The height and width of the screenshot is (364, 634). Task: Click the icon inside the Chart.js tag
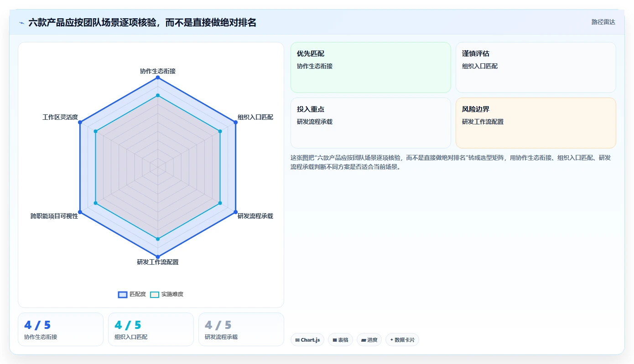(x=297, y=340)
